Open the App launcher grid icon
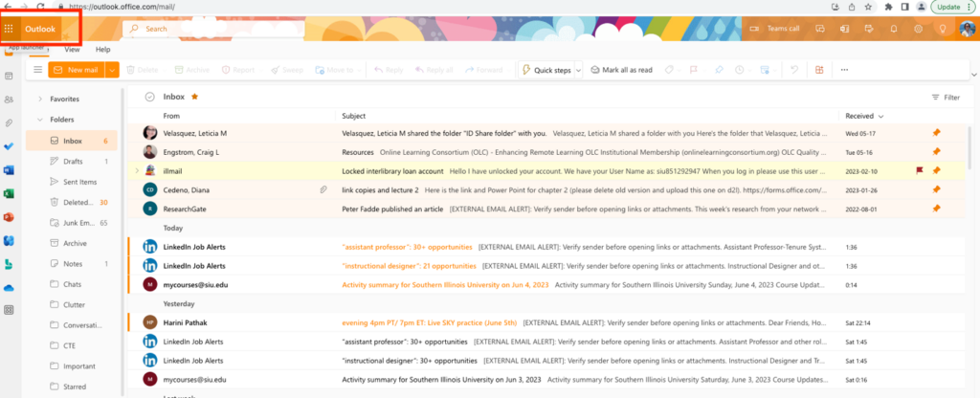 click(x=10, y=29)
